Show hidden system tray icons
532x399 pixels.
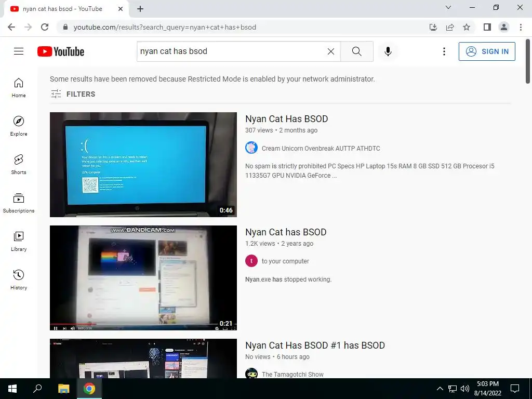(x=440, y=389)
